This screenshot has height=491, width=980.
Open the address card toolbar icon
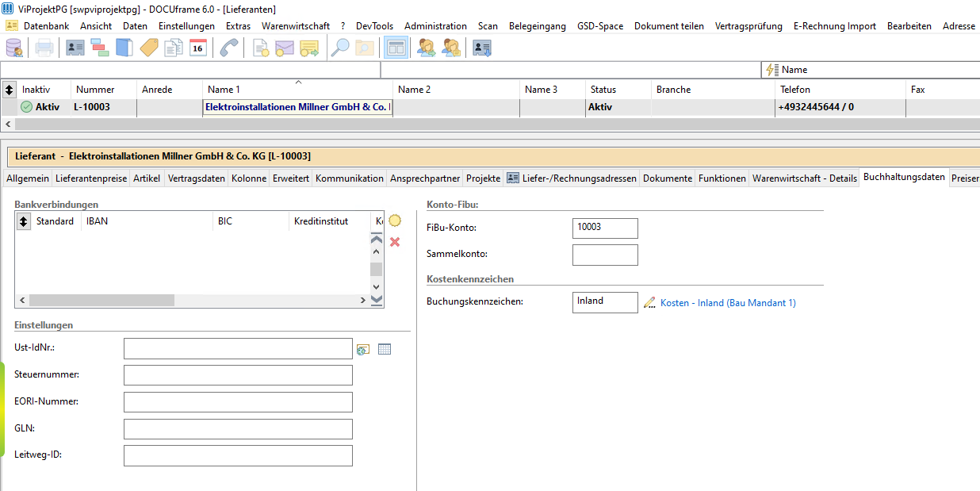[x=75, y=48]
